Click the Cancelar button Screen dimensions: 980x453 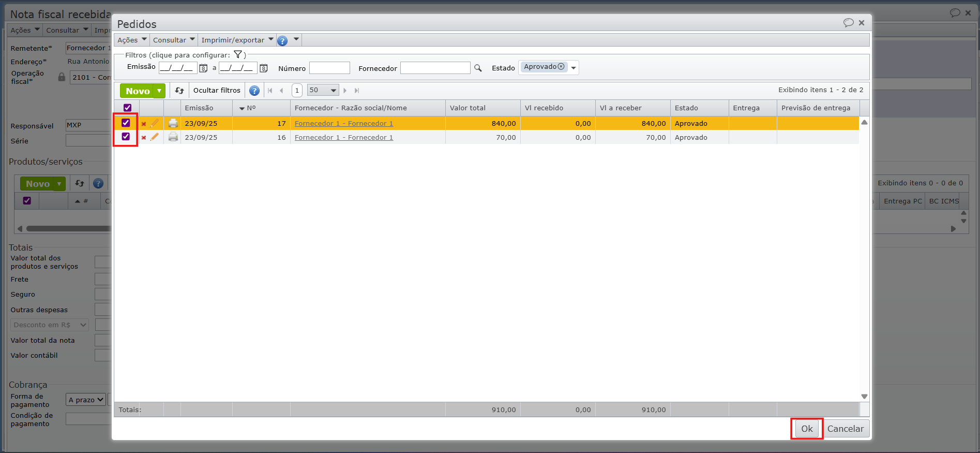pyautogui.click(x=845, y=429)
